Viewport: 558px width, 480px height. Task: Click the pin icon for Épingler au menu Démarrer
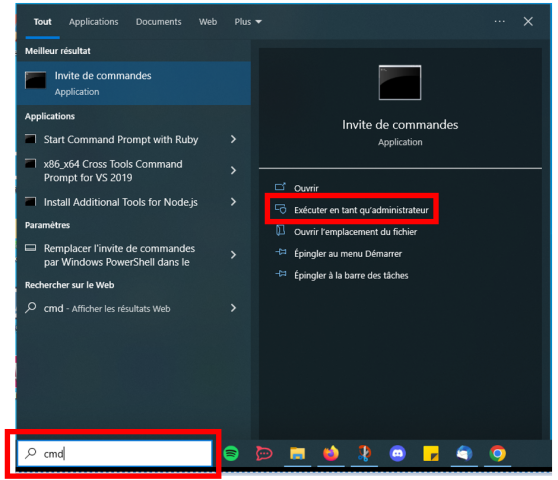click(280, 252)
